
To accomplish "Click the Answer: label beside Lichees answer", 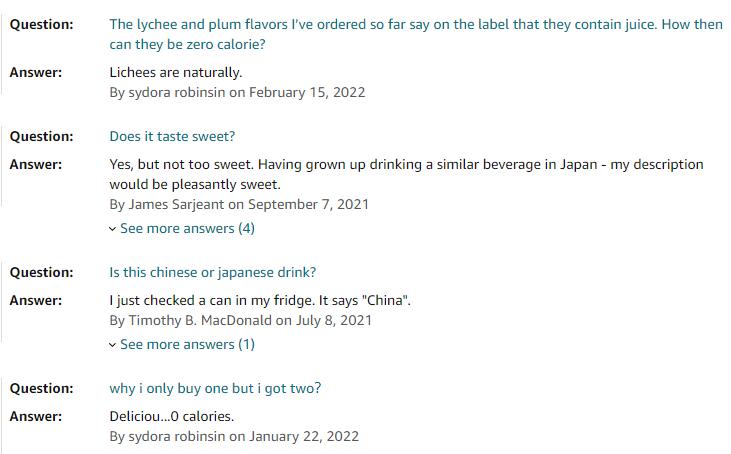I will [36, 72].
